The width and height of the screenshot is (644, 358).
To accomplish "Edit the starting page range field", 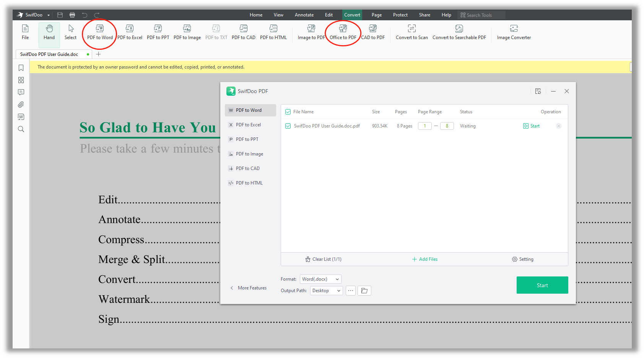I will click(425, 126).
